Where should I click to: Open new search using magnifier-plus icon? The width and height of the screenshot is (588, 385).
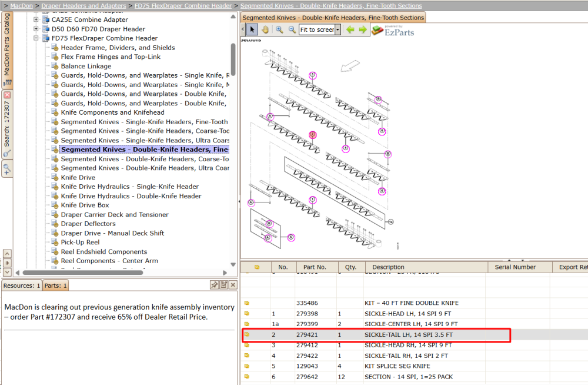[x=7, y=170]
